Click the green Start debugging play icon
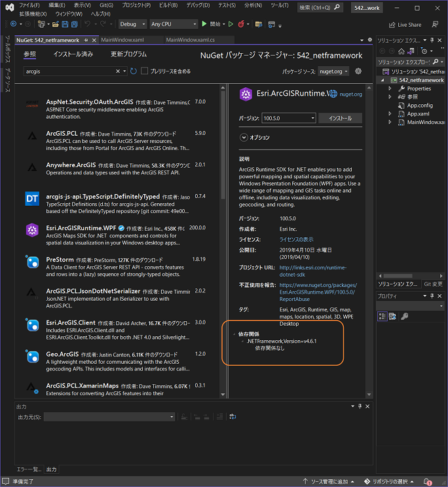Viewport: 448px width, 487px height. click(x=204, y=24)
